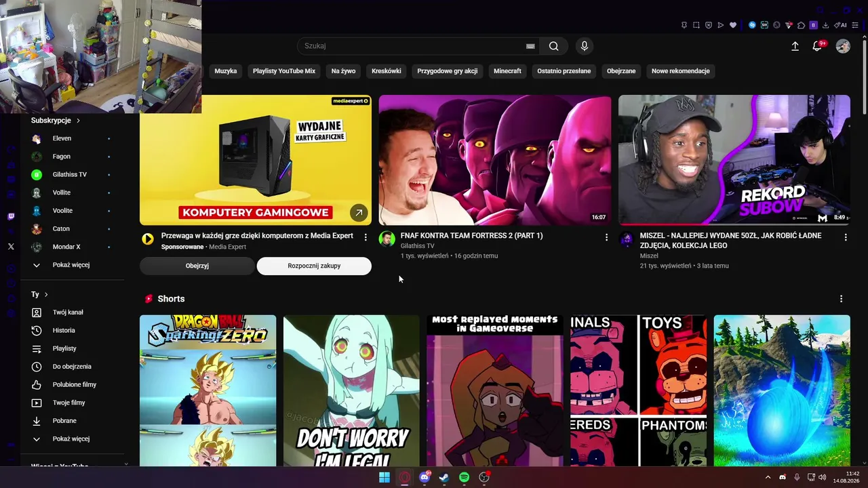Select the Ostatnio przesłane chip
868x488 pixels.
[x=564, y=71]
